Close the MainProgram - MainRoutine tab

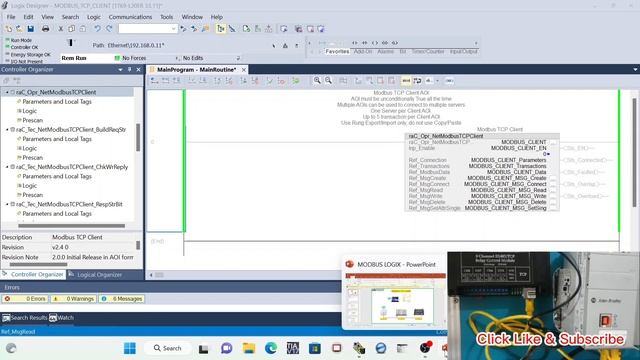(x=244, y=70)
